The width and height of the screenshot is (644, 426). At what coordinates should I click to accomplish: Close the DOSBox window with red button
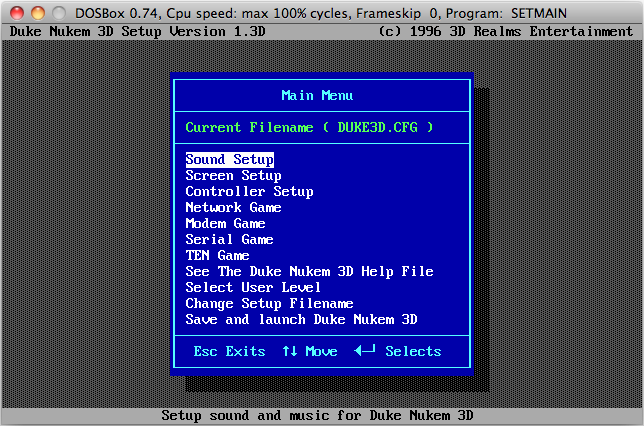tap(17, 13)
